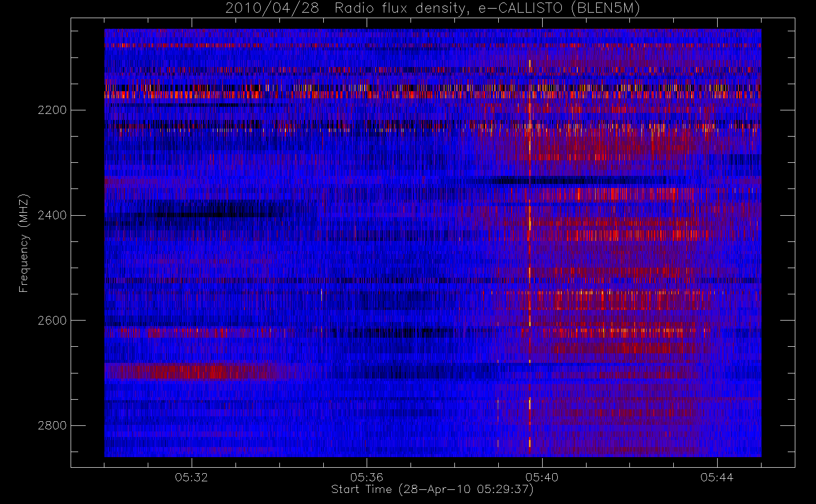Click the plot title mentioning e-CALLISTO (BLEN5M)
Image resolution: width=816 pixels, height=504 pixels.
(433, 9)
